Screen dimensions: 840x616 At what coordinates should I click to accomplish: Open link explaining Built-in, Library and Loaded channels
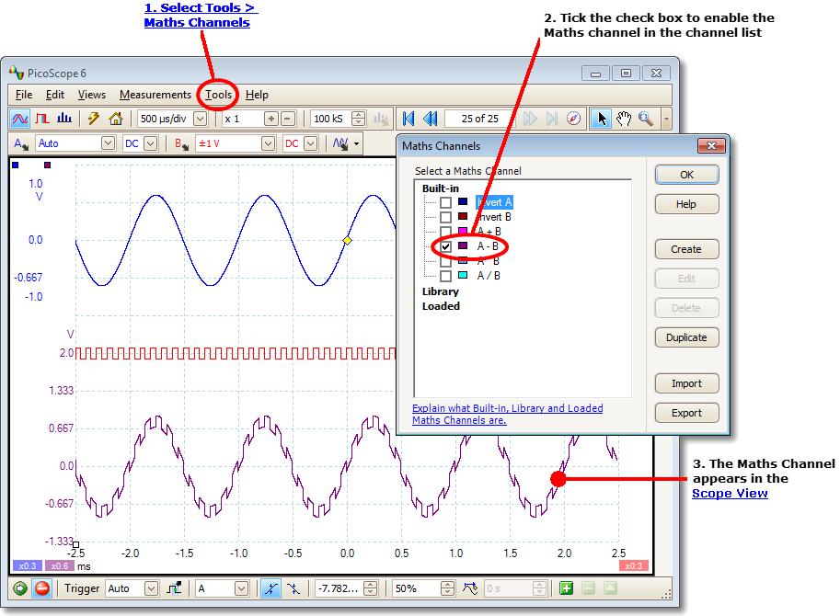click(x=507, y=415)
